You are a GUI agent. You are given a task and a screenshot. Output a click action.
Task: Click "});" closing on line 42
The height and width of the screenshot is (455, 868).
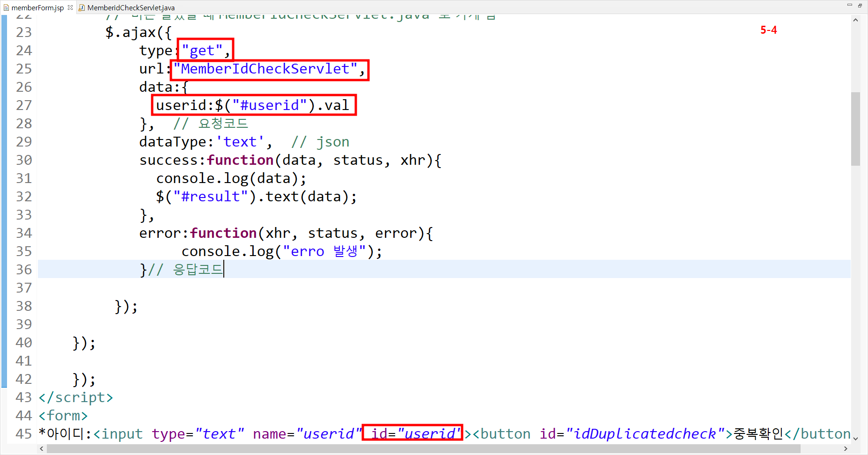pos(84,379)
